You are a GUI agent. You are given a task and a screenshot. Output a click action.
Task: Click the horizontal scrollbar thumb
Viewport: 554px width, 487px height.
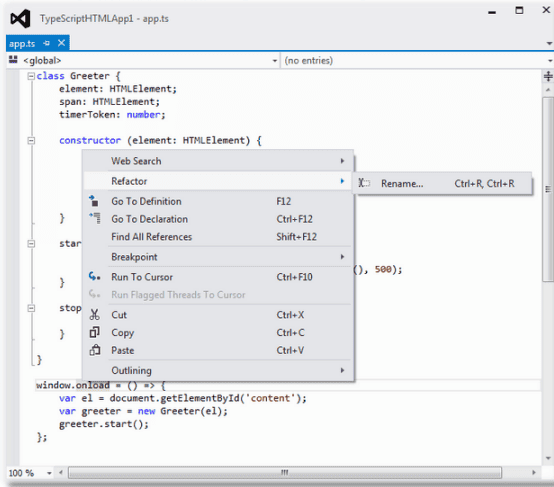285,473
